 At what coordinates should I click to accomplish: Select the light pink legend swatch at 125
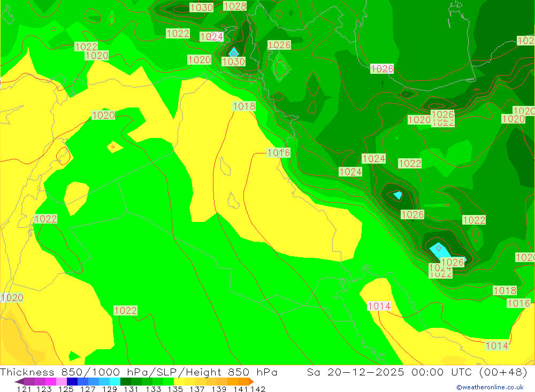click(x=62, y=381)
